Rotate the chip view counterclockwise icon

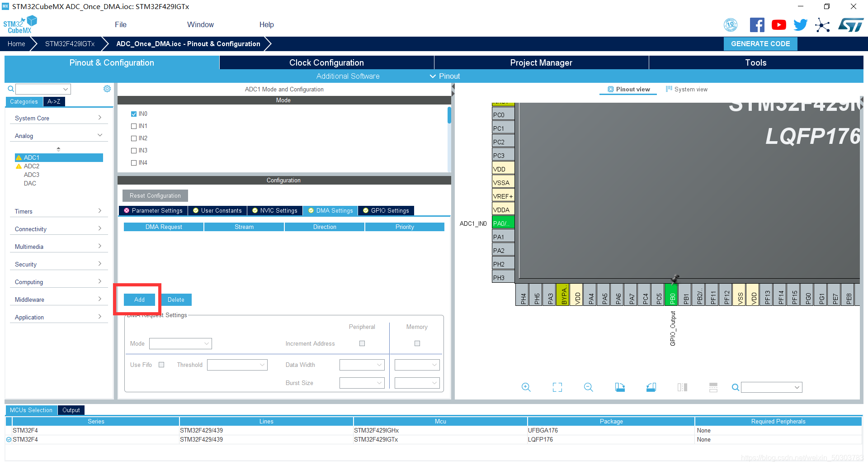coord(651,387)
